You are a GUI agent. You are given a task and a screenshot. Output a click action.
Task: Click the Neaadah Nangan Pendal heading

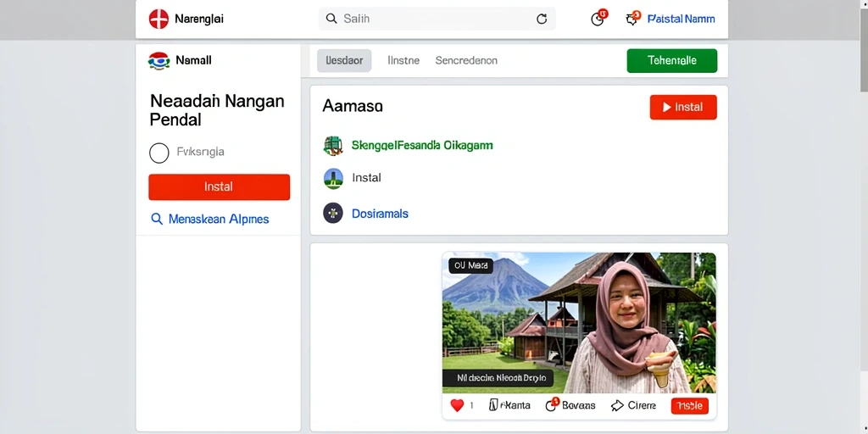point(217,110)
